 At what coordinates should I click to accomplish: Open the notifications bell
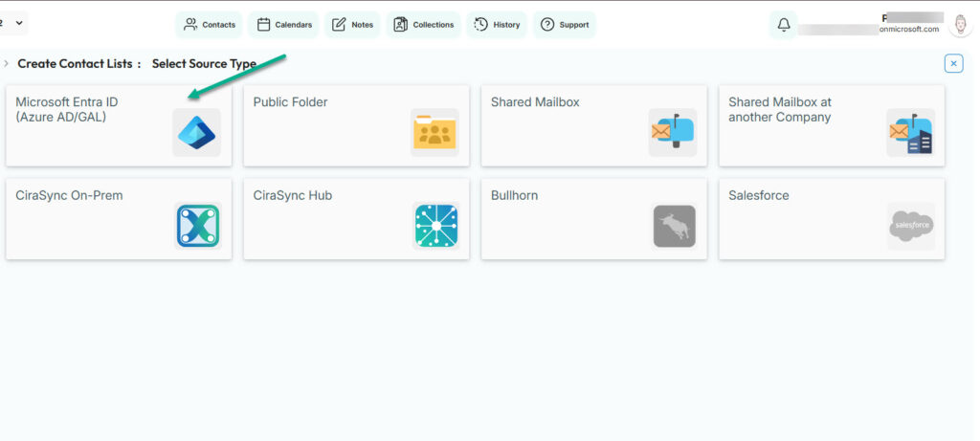point(784,25)
